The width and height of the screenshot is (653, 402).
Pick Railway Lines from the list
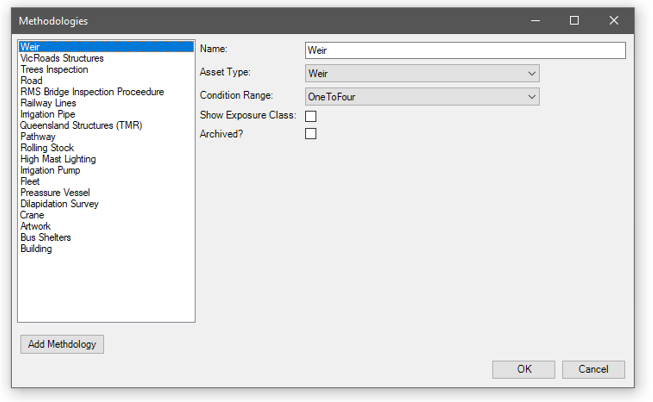tap(48, 103)
